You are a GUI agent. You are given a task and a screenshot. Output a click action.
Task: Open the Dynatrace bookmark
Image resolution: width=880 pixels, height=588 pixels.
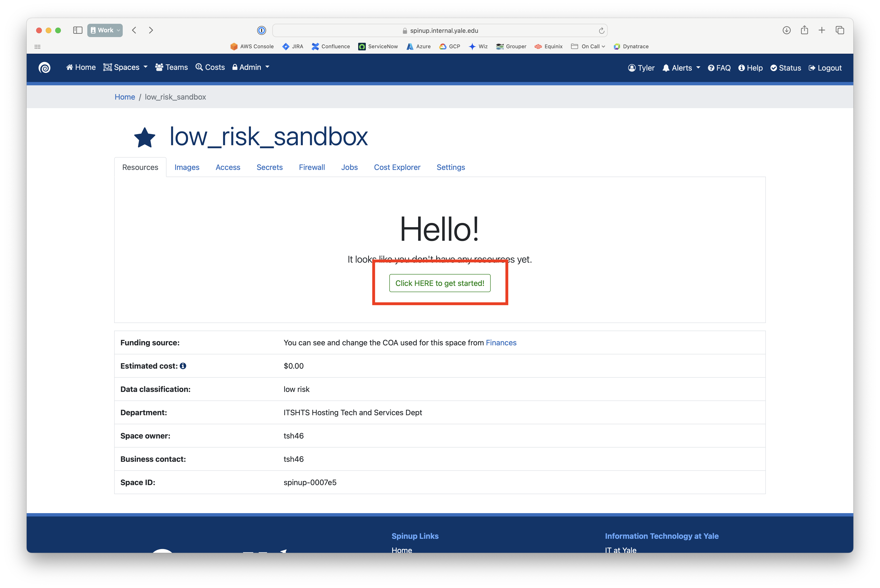click(x=631, y=47)
